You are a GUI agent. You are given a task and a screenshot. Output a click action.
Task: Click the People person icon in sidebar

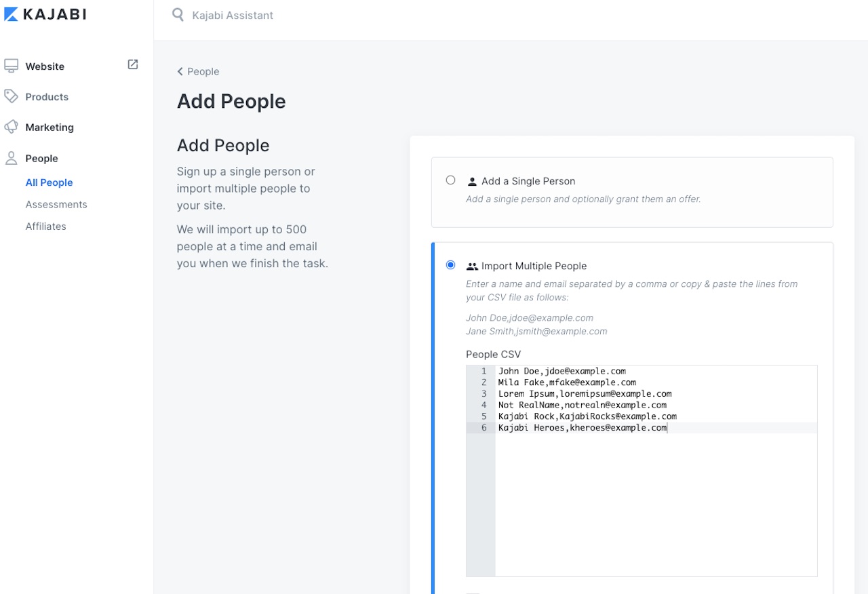(11, 157)
